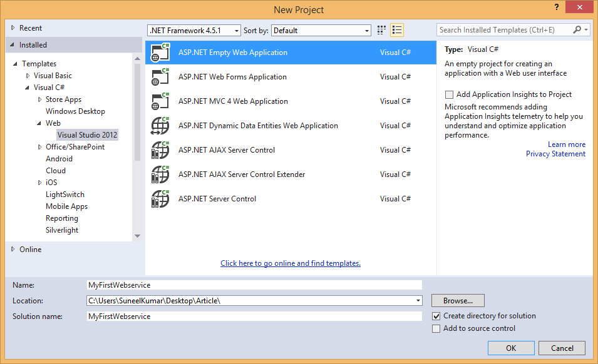The height and width of the screenshot is (364, 598).
Task: Expand the Visual Basic templates node
Action: click(x=27, y=75)
